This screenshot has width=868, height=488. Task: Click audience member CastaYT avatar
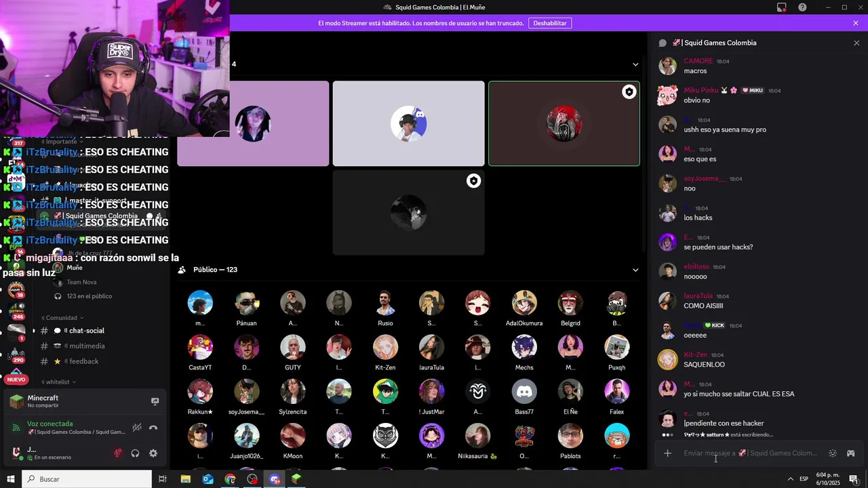200,347
